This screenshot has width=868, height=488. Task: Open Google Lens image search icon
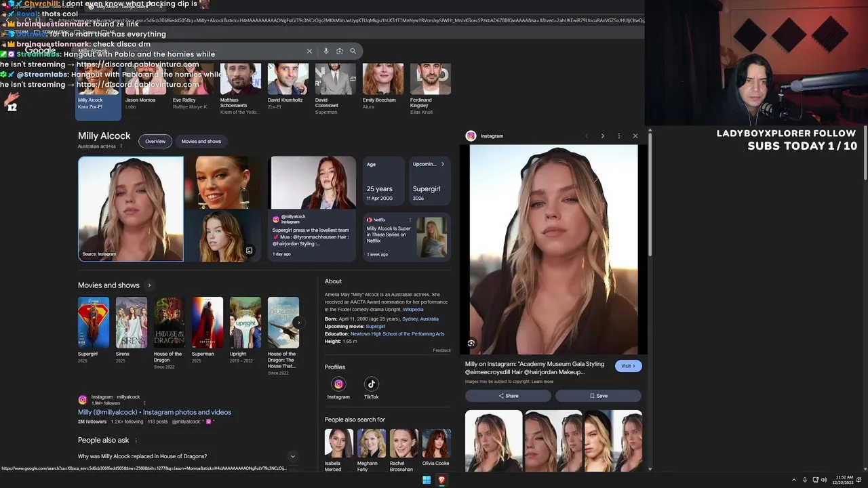[x=340, y=51]
